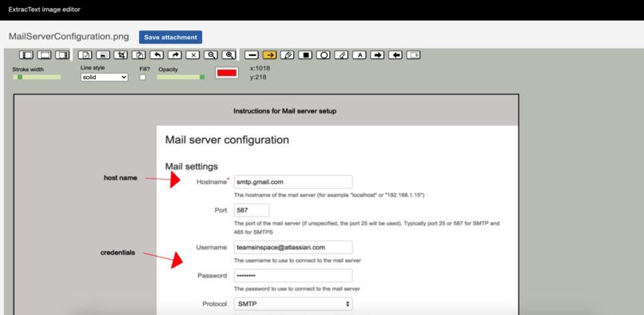
Task: Click the 'host name' annotation text
Action: 121,177
